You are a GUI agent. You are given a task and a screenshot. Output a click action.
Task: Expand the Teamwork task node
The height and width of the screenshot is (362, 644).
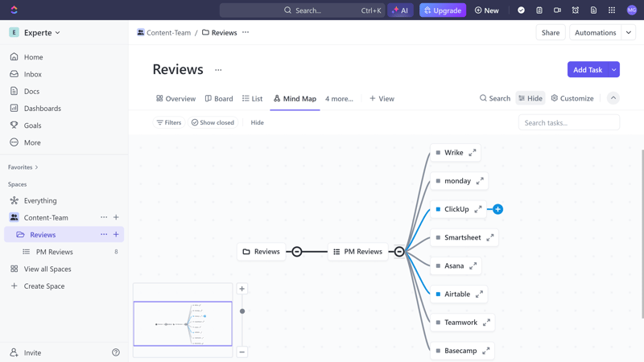click(x=486, y=323)
